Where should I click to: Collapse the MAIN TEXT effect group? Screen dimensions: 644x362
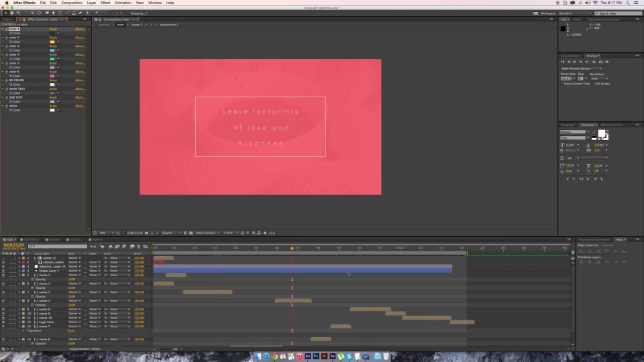[x=3, y=89]
